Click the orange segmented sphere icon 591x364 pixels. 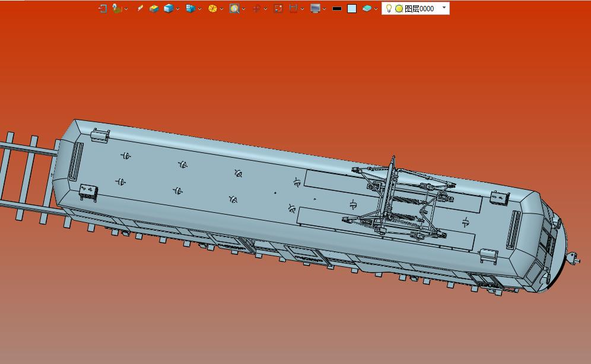point(212,9)
